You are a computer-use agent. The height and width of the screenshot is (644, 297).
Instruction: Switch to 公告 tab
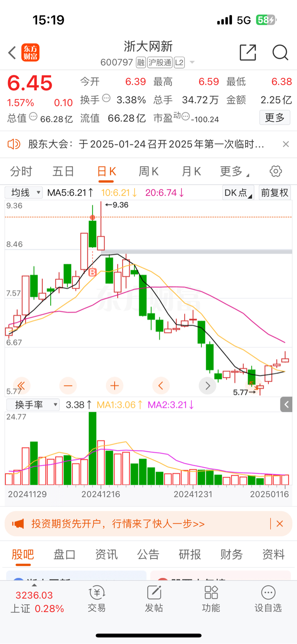click(x=148, y=555)
